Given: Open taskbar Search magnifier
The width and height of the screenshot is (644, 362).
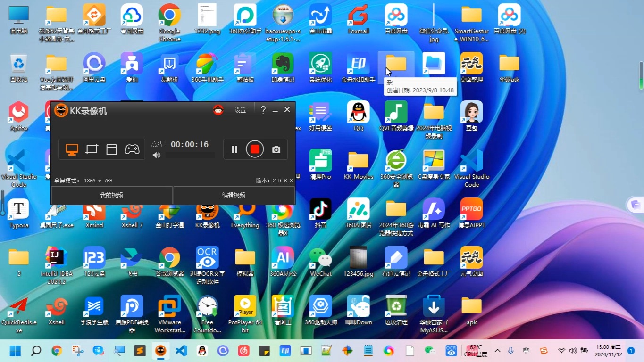Looking at the screenshot, I should pos(36,351).
